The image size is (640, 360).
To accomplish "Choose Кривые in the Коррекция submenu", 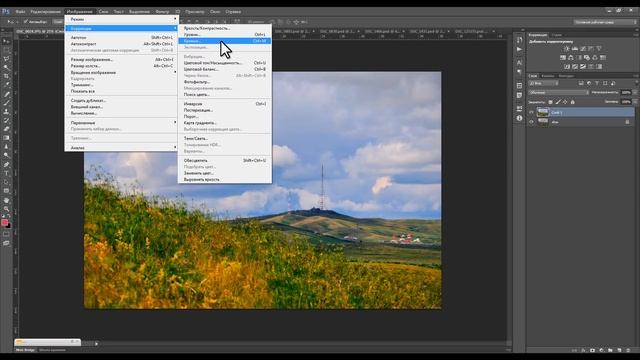I will click(224, 41).
